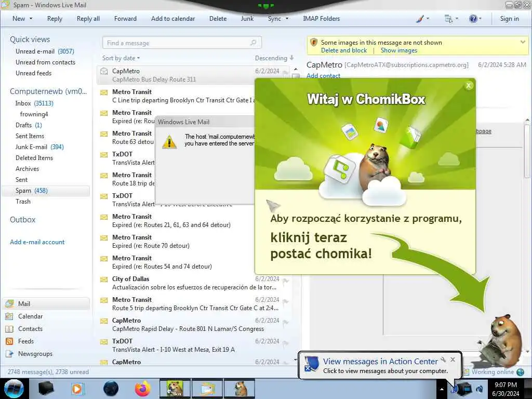
Task: Click the Windows Start button
Action: pos(14,389)
